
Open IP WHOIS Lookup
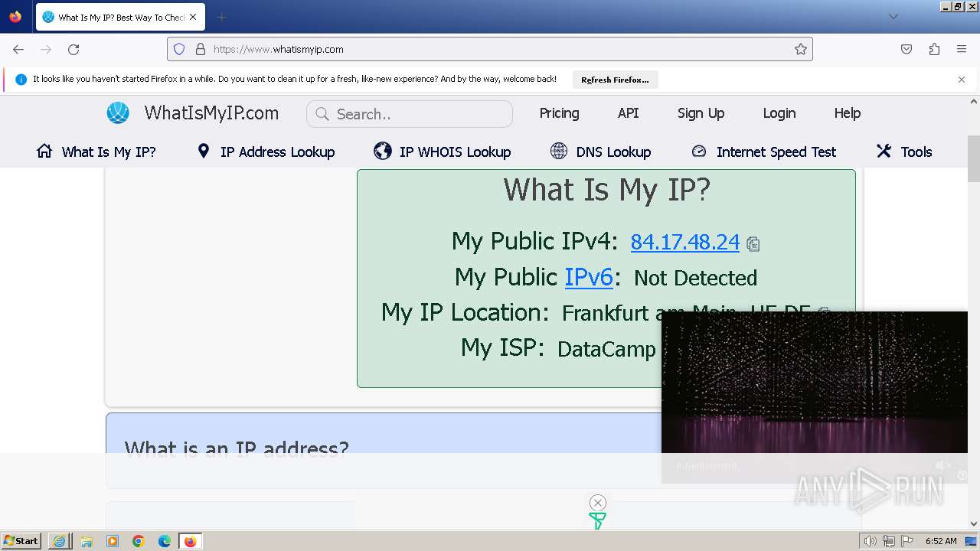click(443, 152)
